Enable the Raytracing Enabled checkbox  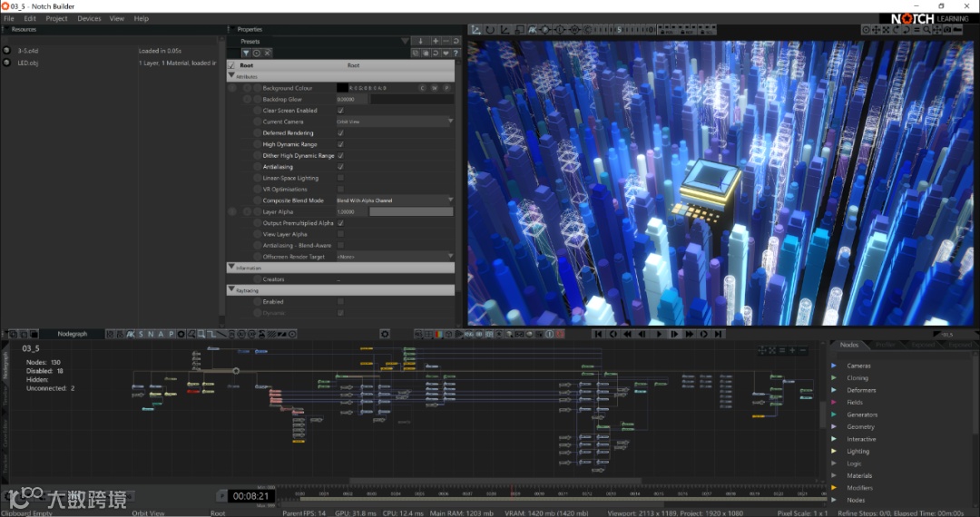[340, 301]
